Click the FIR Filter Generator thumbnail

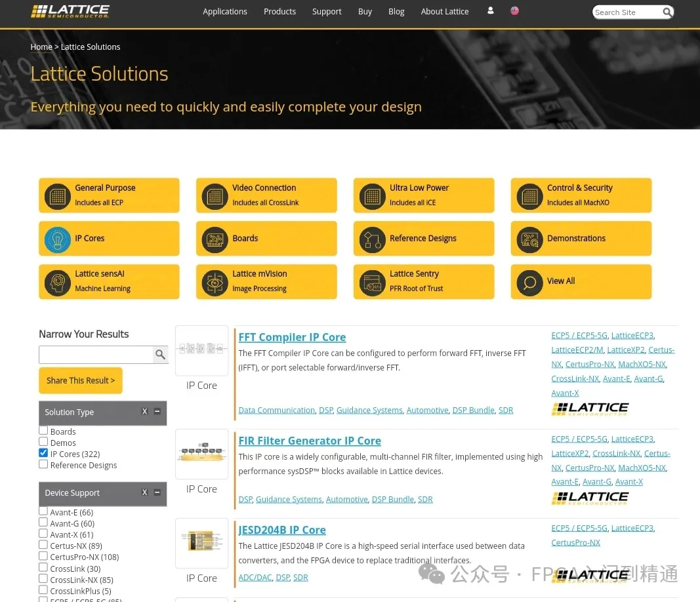[201, 454]
